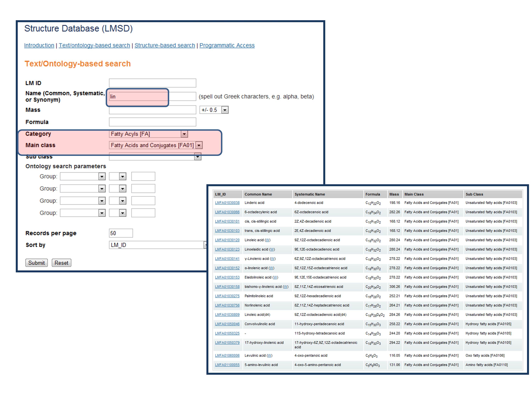Open the LMFA01030038 Linderic acid record
Screen dimensions: 532x399
(227, 203)
